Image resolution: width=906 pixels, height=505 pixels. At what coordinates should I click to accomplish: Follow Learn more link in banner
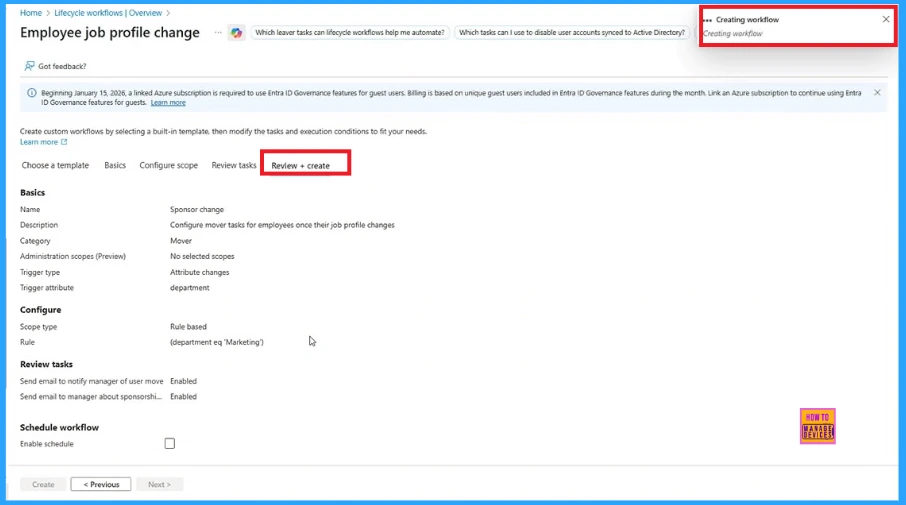tap(168, 102)
